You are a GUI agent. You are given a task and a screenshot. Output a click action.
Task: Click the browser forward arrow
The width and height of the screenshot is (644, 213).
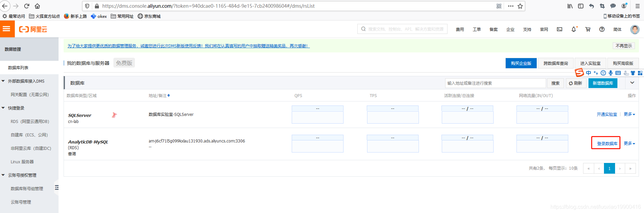tap(16, 6)
